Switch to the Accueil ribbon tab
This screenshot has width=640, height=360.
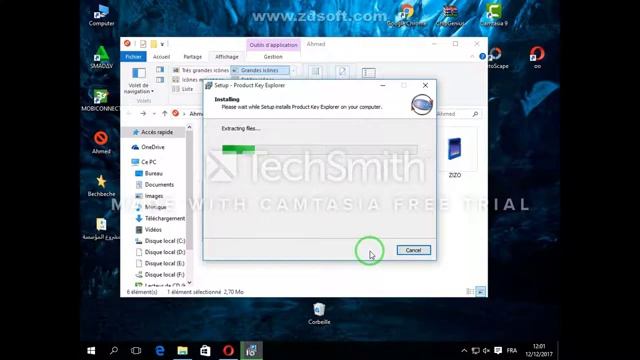[161, 57]
